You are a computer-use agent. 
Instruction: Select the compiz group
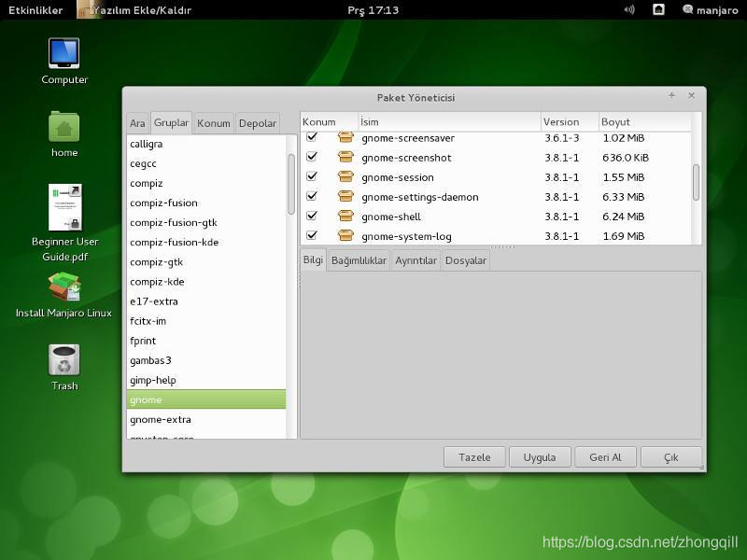tap(206, 183)
